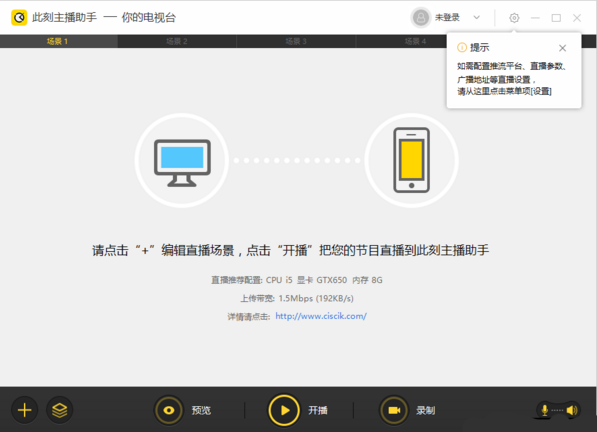Click the camera record icon
This screenshot has width=597, height=432.
pos(394,410)
